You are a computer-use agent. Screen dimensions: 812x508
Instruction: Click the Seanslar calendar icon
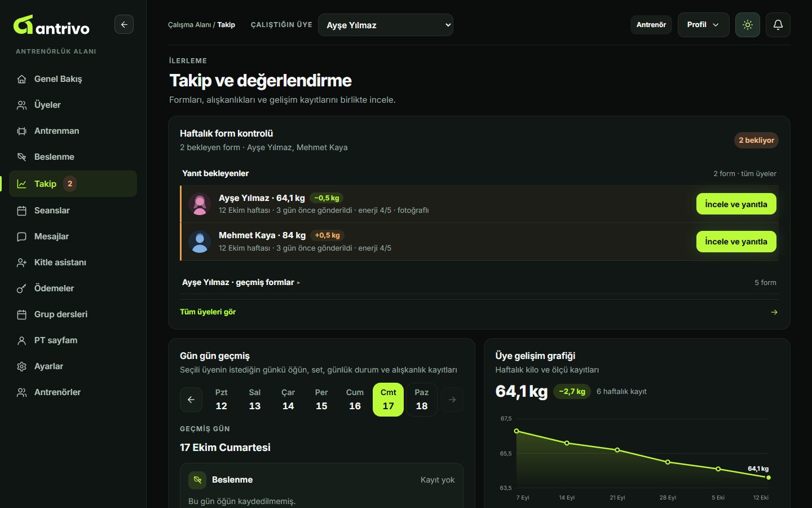22,211
